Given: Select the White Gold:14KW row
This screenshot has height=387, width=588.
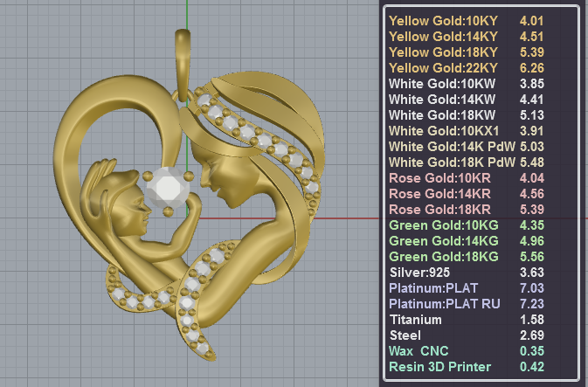Looking at the screenshot, I should click(x=467, y=100).
